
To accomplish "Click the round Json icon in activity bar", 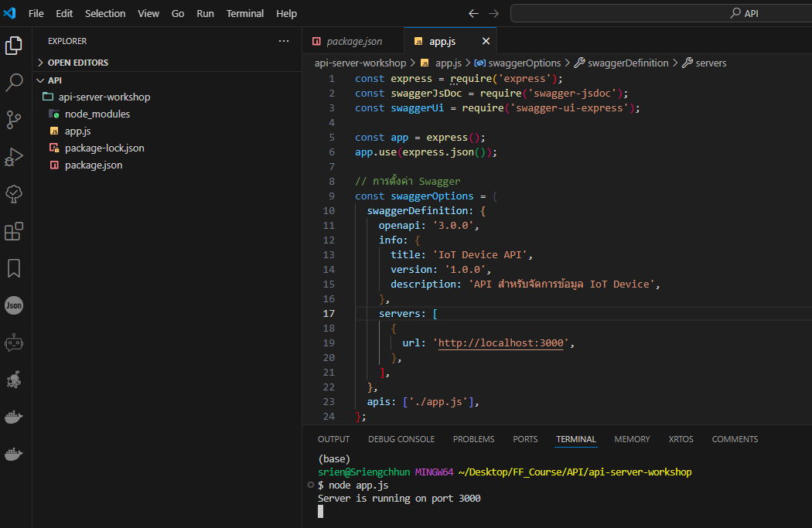I will coord(14,305).
